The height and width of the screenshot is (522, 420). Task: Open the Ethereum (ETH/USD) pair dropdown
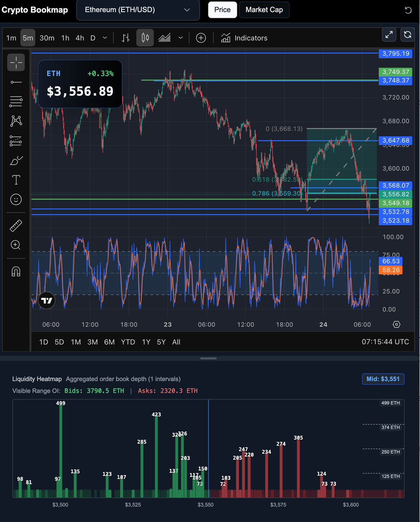[x=138, y=10]
